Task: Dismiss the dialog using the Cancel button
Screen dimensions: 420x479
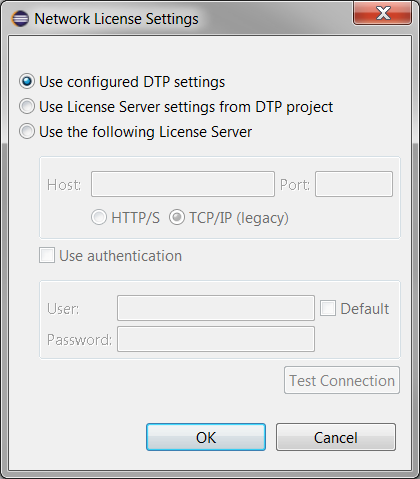Action: coord(336,437)
